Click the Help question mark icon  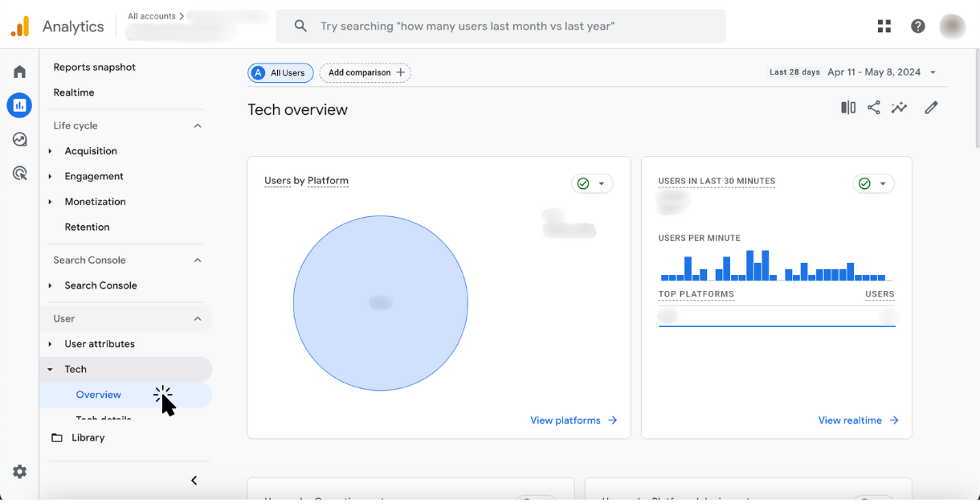917,26
